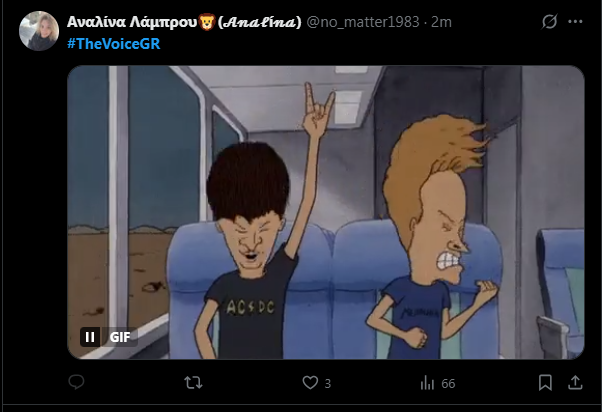The height and width of the screenshot is (412, 602).
Task: Click the 66 views count
Action: (x=448, y=384)
